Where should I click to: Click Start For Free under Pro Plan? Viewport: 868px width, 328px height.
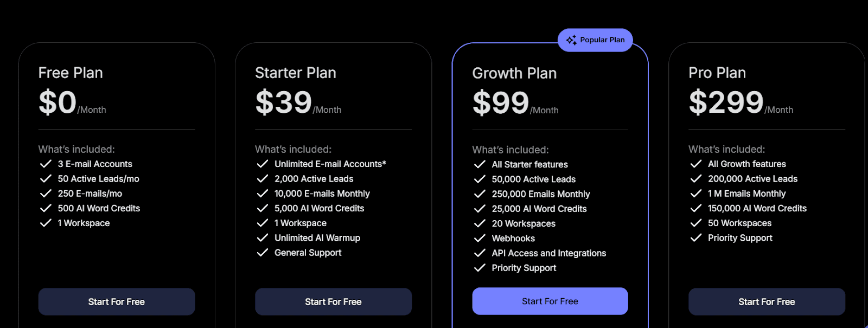pyautogui.click(x=767, y=301)
